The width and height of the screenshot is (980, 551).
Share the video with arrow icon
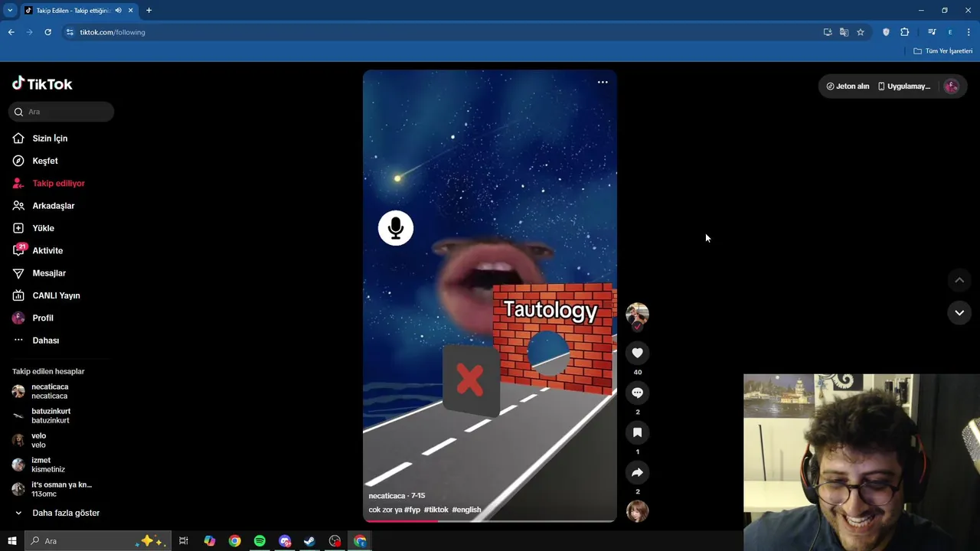(x=637, y=472)
